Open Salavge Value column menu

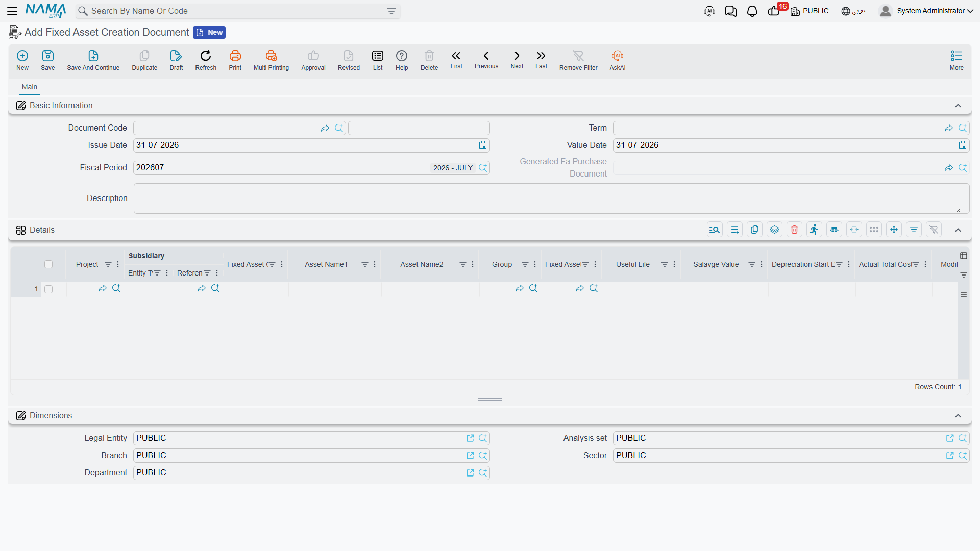point(762,264)
